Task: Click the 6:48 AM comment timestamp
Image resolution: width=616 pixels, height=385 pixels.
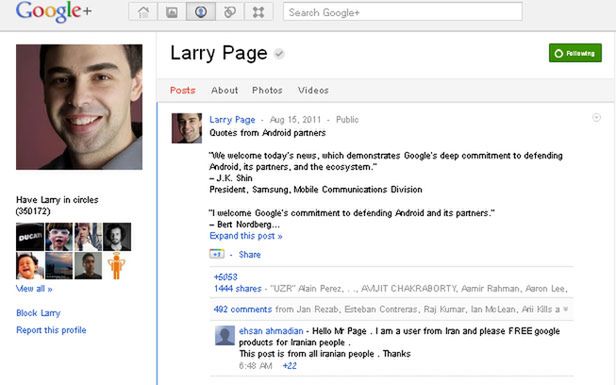Action: tap(255, 366)
